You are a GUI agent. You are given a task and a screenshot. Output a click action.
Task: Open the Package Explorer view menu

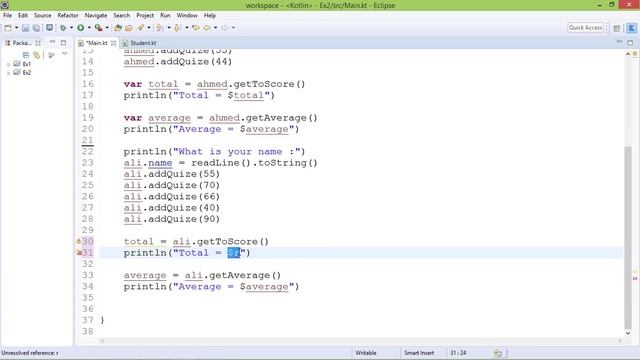(x=64, y=54)
